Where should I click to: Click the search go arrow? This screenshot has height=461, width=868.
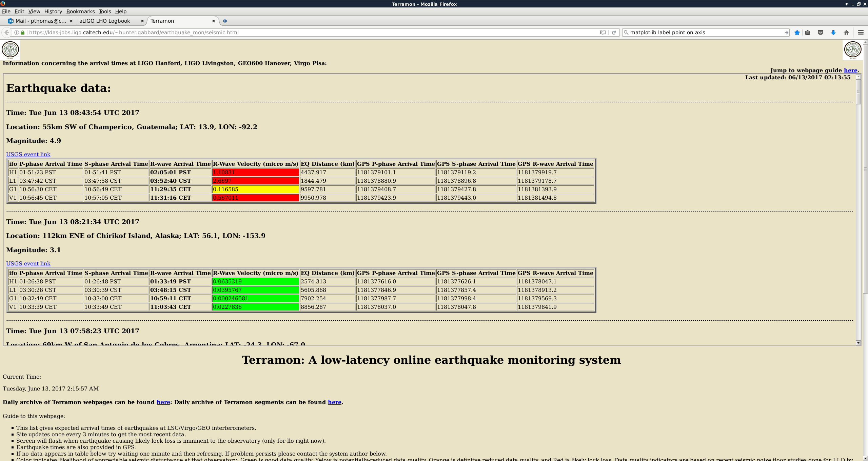[x=786, y=33]
